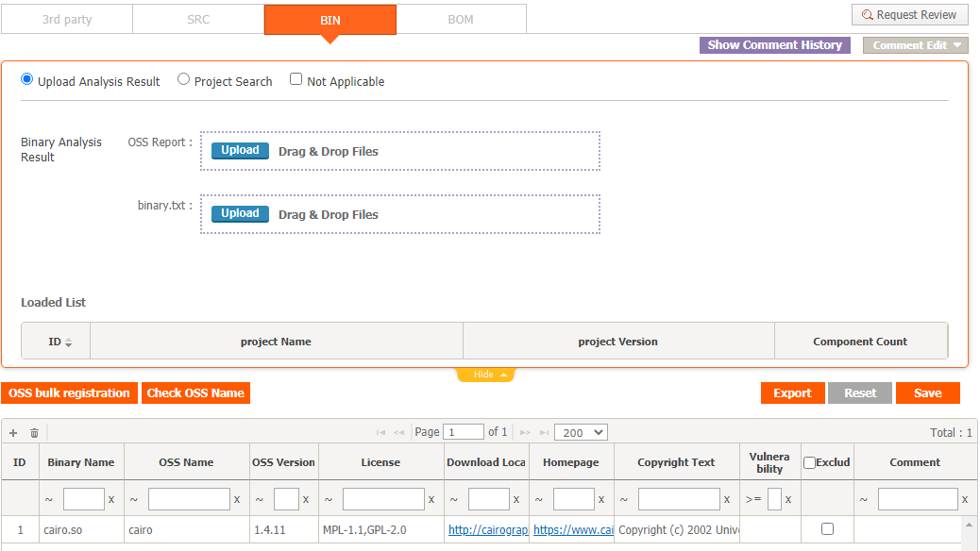Go to the previous page of the grid
The image size is (980, 551).
tap(398, 432)
